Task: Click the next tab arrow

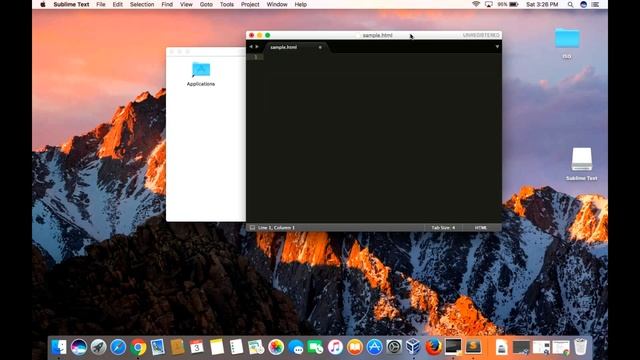Action: point(257,47)
